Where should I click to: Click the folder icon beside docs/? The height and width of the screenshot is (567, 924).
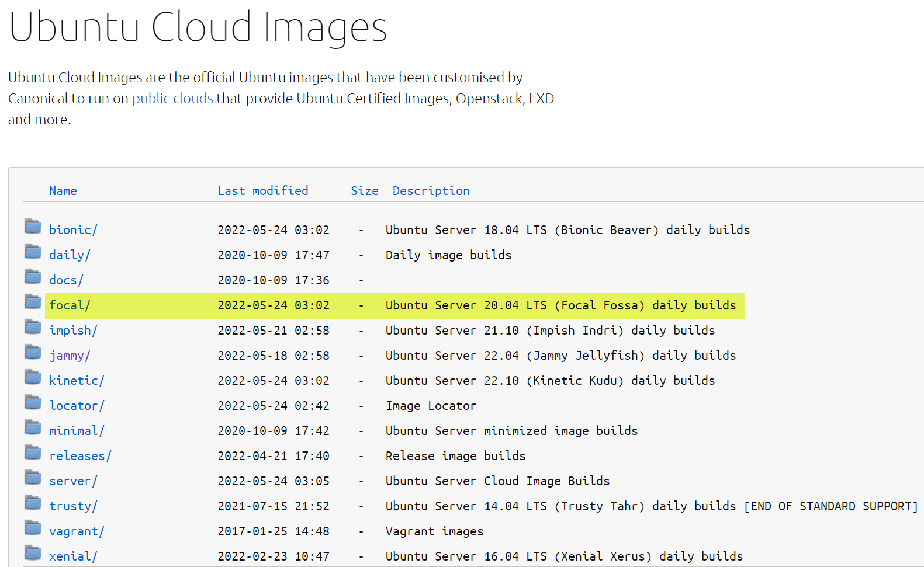point(33,277)
